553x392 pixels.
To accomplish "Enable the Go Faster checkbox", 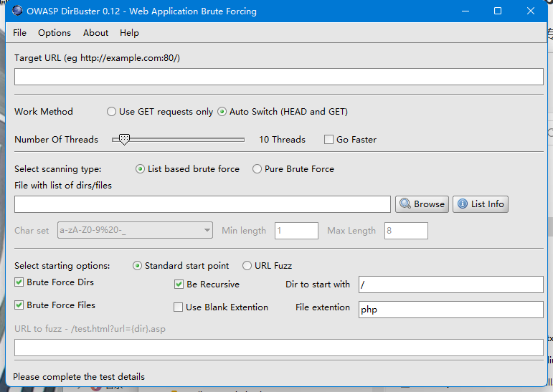I will 329,140.
